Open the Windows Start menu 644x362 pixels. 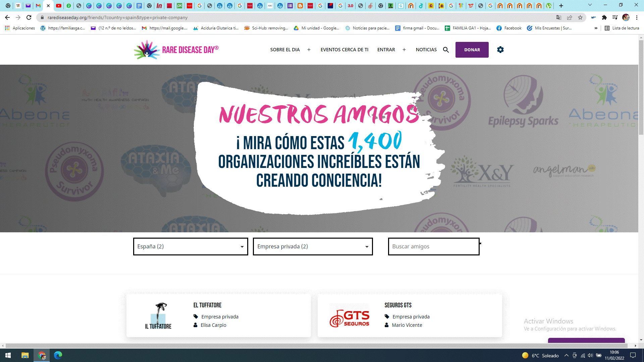8,355
